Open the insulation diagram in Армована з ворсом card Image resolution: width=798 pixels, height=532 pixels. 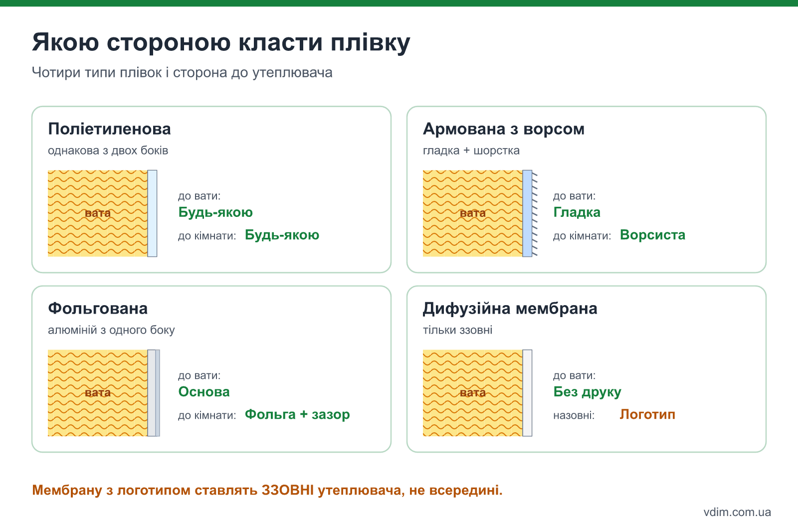pos(480,213)
